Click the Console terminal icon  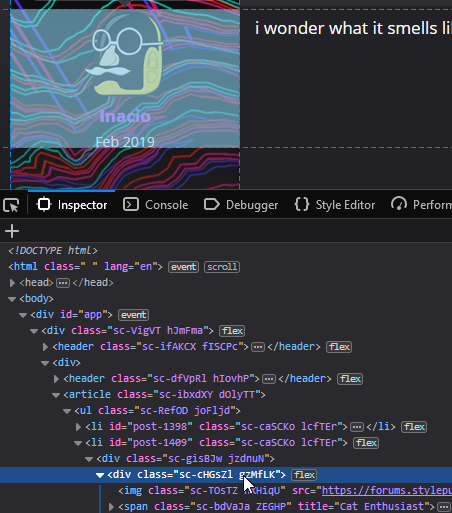click(x=131, y=204)
